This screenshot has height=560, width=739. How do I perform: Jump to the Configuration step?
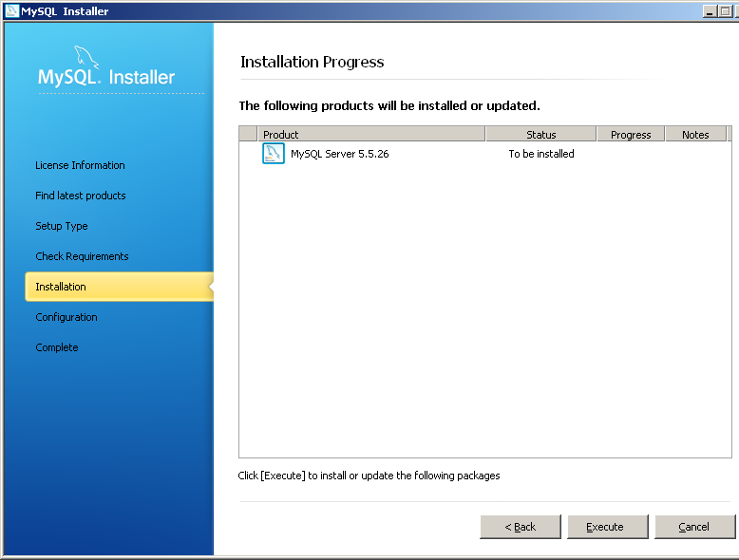66,317
